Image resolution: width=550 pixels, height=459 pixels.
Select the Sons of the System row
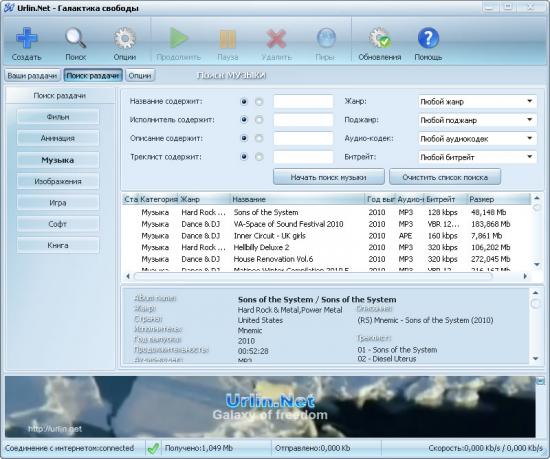point(326,212)
